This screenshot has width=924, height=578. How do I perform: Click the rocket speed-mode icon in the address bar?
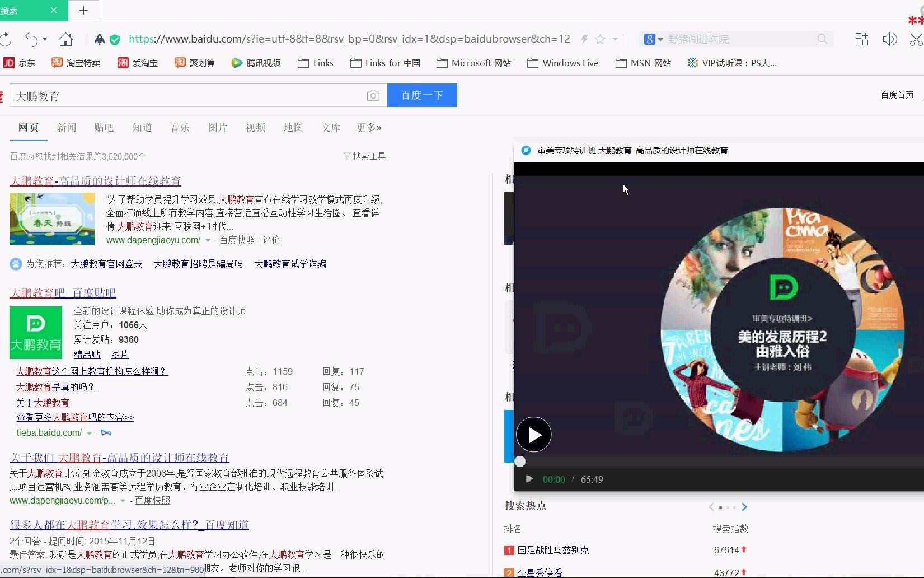click(x=99, y=39)
